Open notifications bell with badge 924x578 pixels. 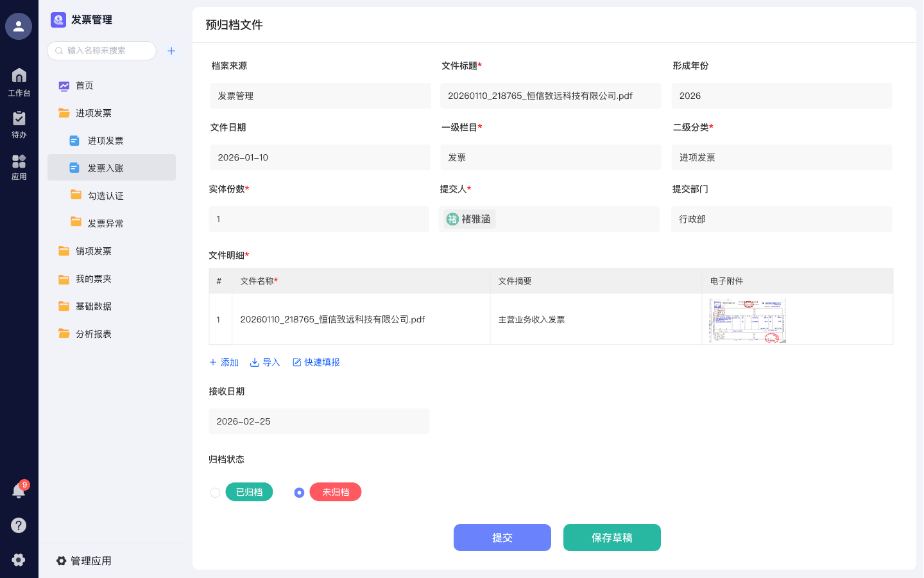pos(19,491)
